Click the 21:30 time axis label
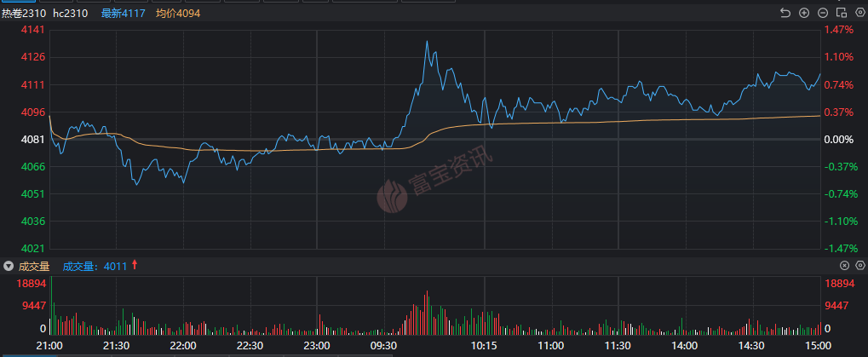Image resolution: width=868 pixels, height=357 pixels. tap(116, 346)
